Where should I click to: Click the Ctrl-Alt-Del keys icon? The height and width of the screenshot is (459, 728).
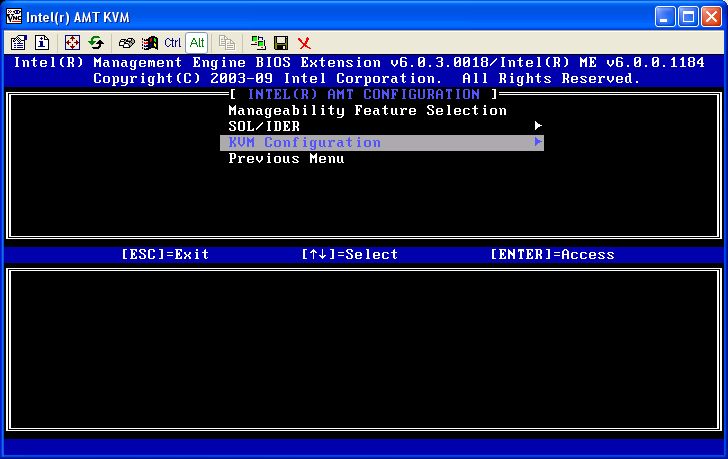coord(150,43)
